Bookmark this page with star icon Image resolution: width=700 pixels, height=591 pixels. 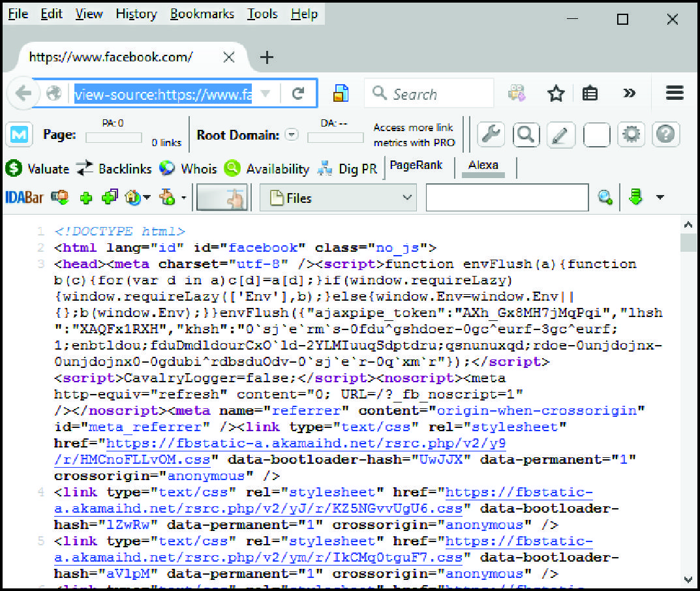tap(556, 93)
